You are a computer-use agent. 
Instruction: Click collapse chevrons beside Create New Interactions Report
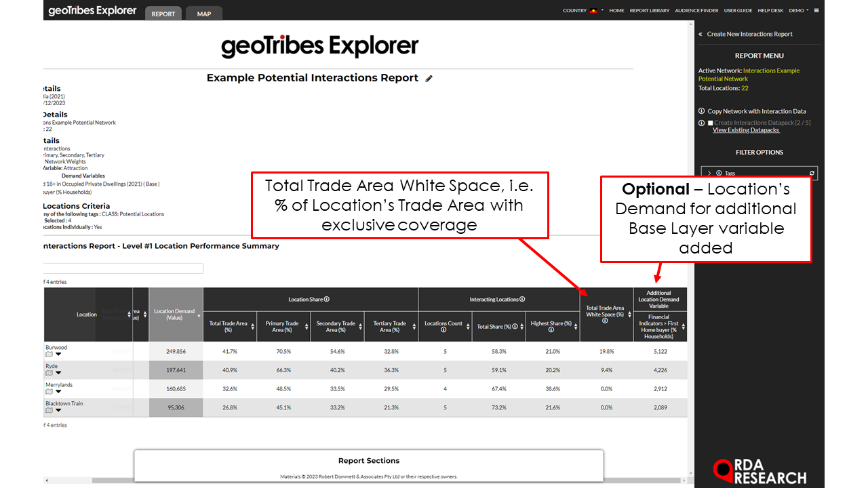point(701,34)
